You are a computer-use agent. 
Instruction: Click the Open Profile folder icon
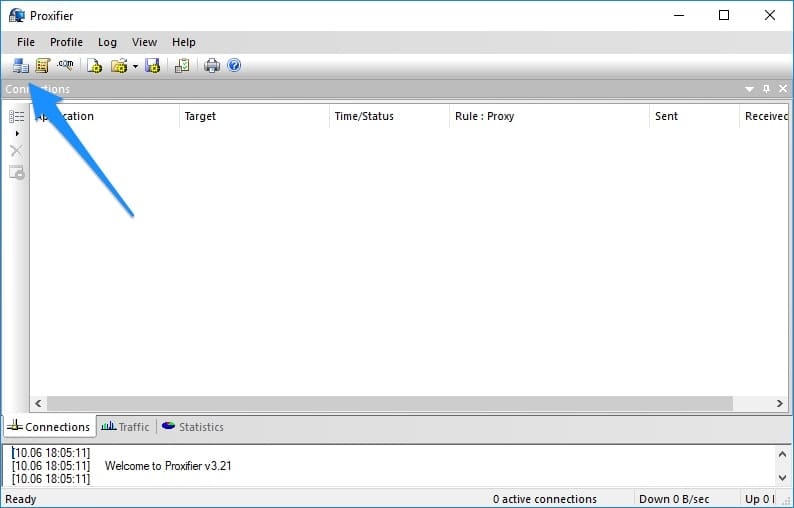point(119,66)
